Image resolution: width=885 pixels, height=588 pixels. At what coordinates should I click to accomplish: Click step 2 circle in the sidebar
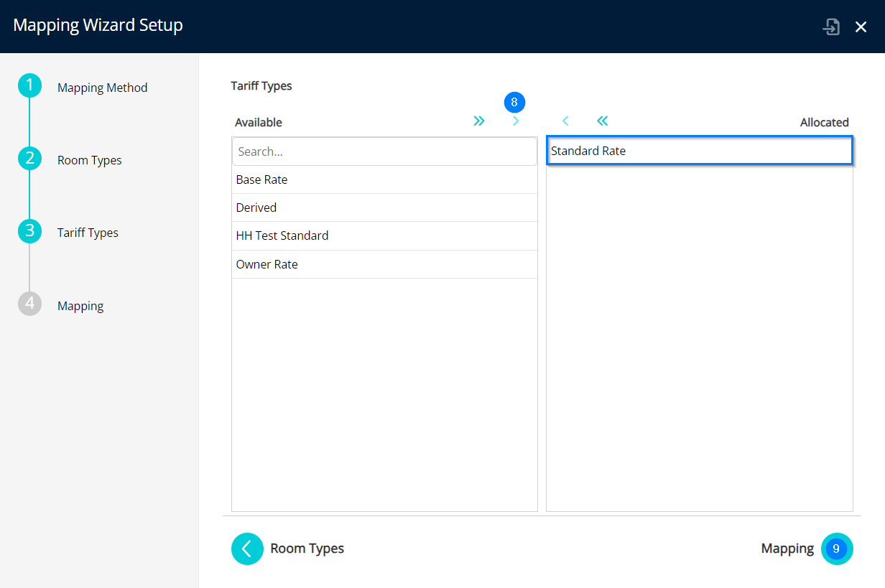click(29, 159)
